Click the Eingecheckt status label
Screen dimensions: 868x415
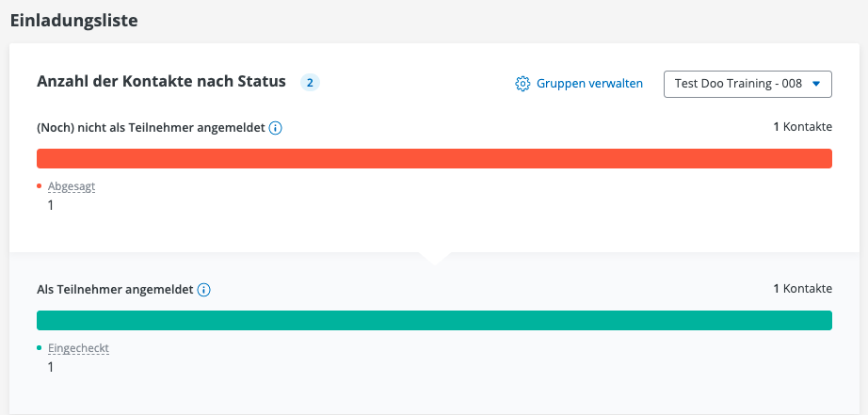click(x=78, y=348)
